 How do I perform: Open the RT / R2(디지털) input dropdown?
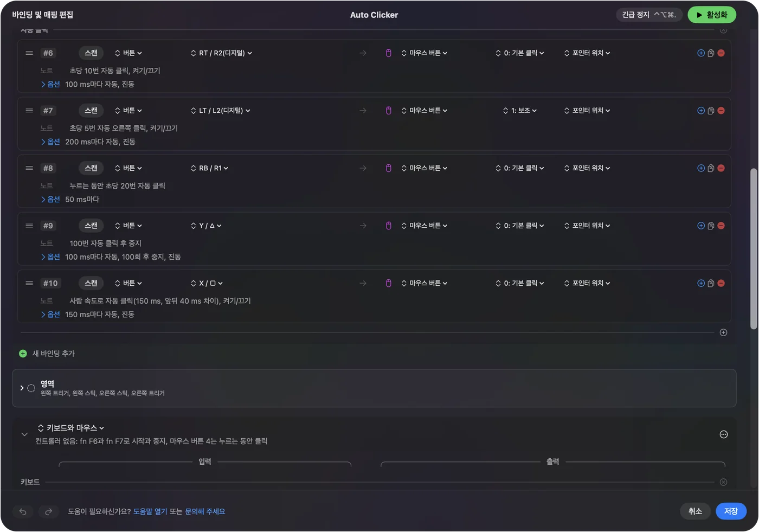coord(221,53)
